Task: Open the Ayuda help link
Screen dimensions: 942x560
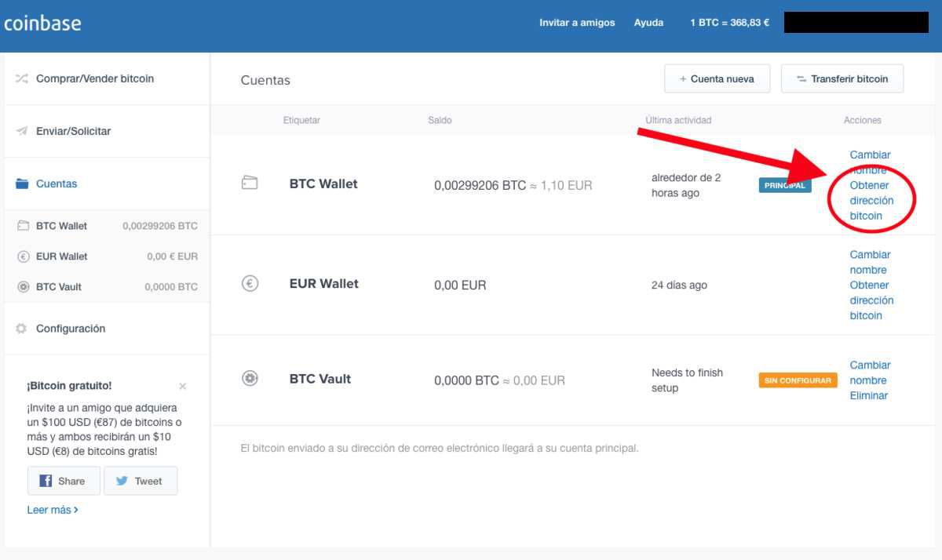Action: 648,23
